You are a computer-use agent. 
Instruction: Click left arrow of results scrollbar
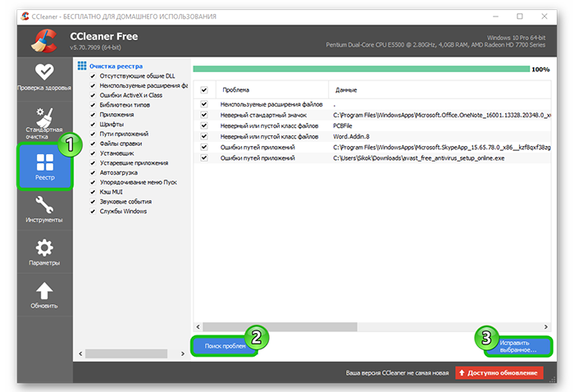(x=198, y=326)
